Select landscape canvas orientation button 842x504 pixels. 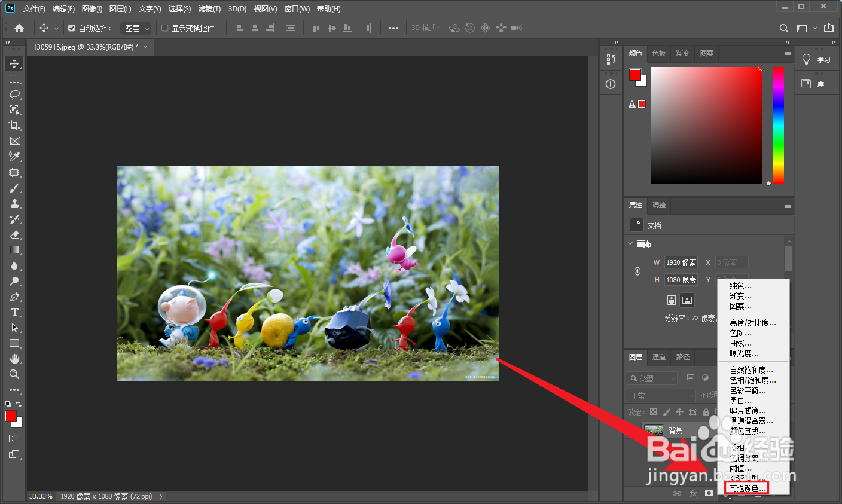687,300
